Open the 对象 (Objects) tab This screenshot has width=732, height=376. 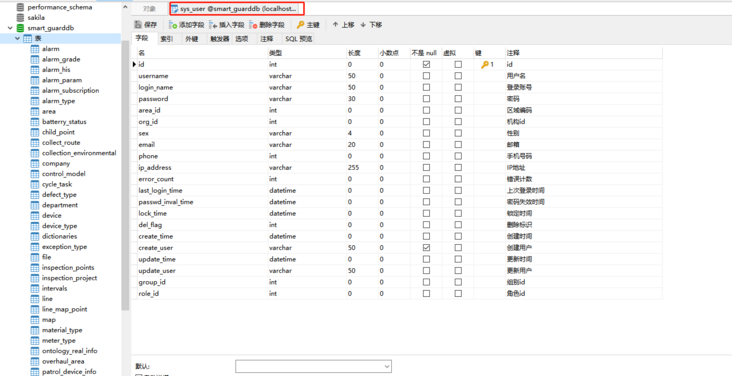pos(149,8)
